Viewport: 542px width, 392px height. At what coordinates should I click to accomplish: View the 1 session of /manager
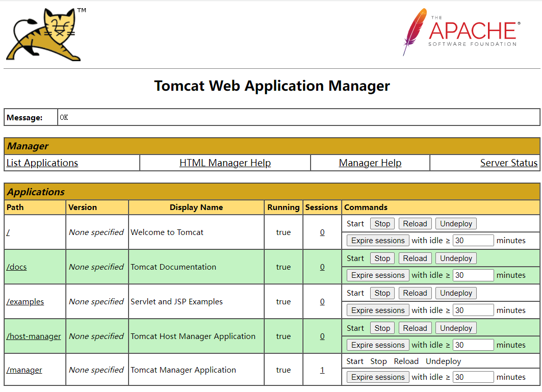tap(322, 370)
